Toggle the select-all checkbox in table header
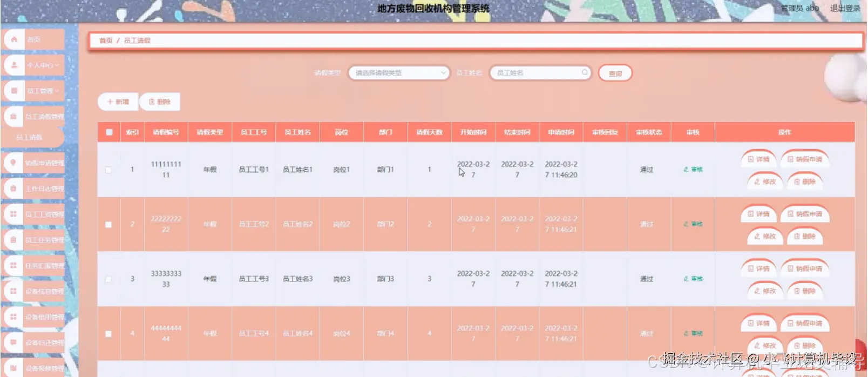Image resolution: width=868 pixels, height=377 pixels. pyautogui.click(x=109, y=132)
